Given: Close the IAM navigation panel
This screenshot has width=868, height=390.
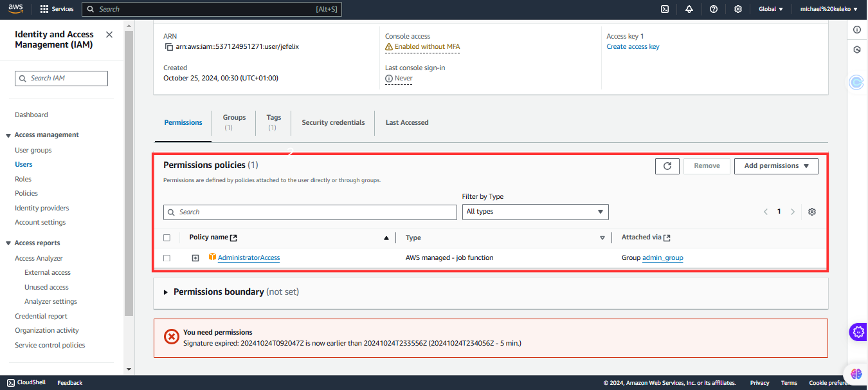Looking at the screenshot, I should (x=109, y=35).
